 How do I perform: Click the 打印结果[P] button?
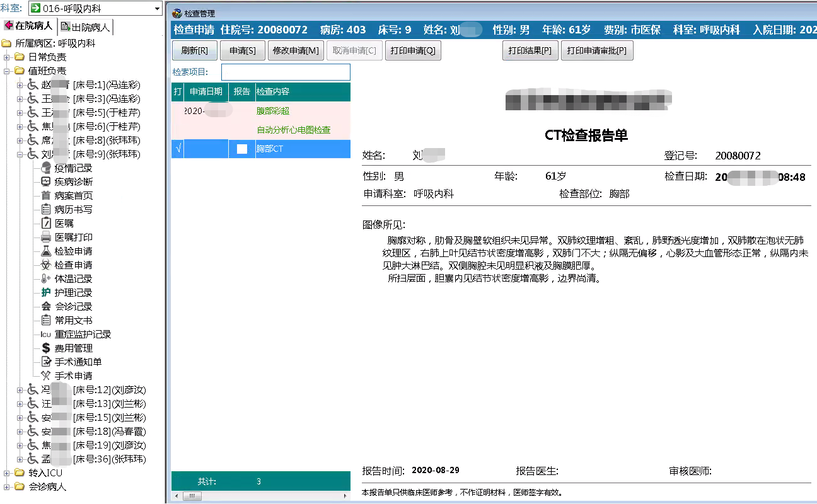point(530,51)
